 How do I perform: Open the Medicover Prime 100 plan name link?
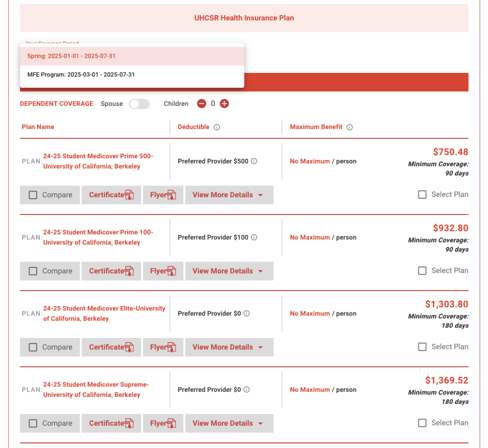click(x=98, y=237)
